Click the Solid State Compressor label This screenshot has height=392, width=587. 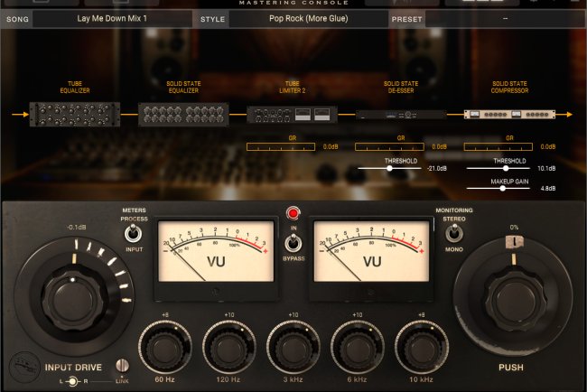[x=509, y=87]
